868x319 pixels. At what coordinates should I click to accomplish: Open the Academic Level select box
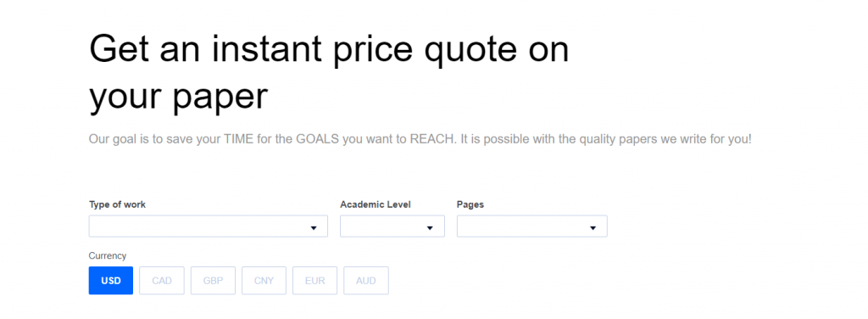(392, 226)
